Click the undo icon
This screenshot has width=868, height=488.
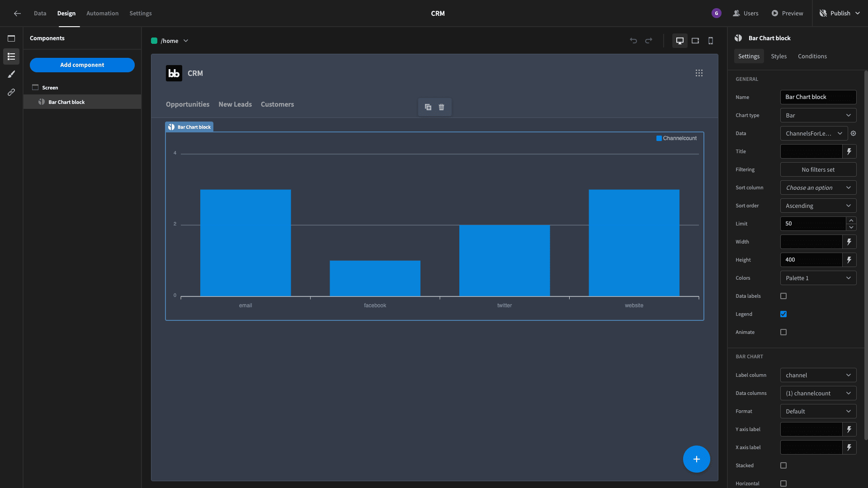coord(633,41)
